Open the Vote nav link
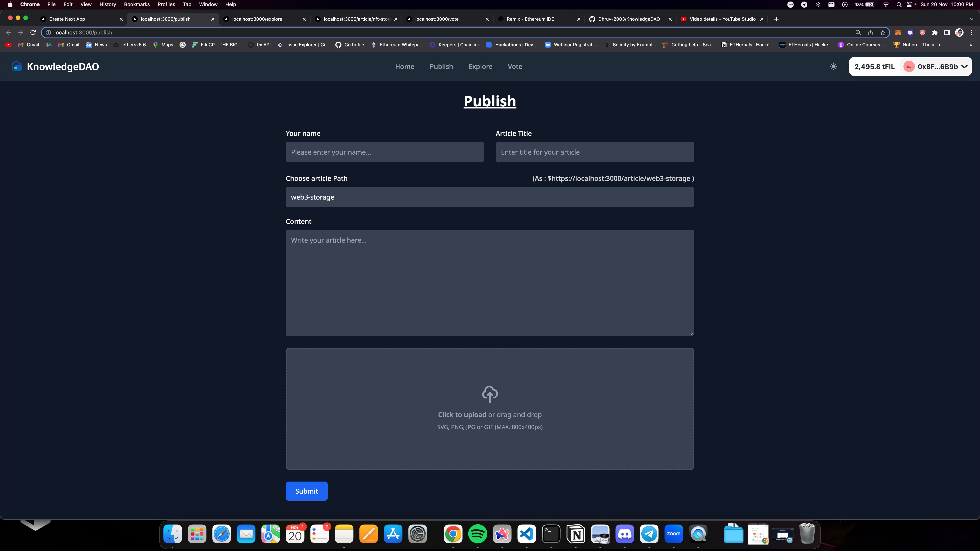Image resolution: width=980 pixels, height=551 pixels. [x=515, y=67]
